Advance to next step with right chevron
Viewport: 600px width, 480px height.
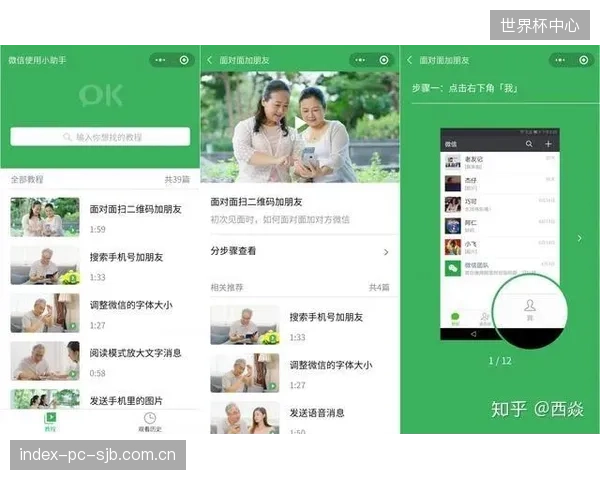[580, 238]
